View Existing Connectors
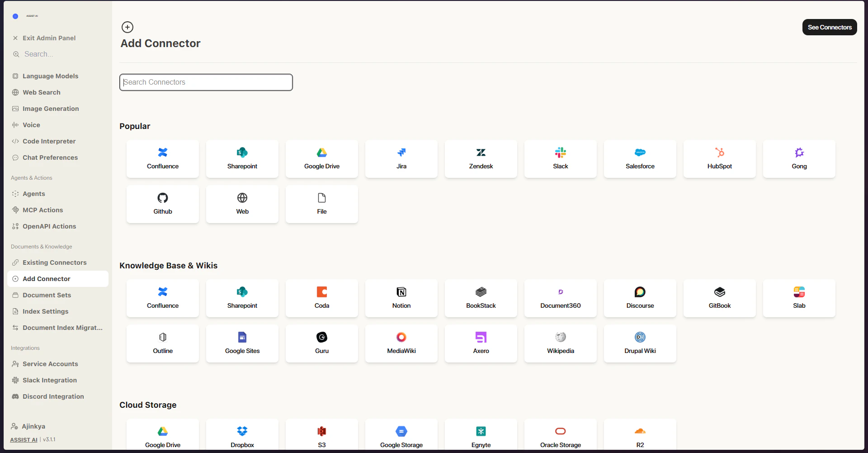Screen dimensions: 868x453 pyautogui.click(x=58, y=262)
